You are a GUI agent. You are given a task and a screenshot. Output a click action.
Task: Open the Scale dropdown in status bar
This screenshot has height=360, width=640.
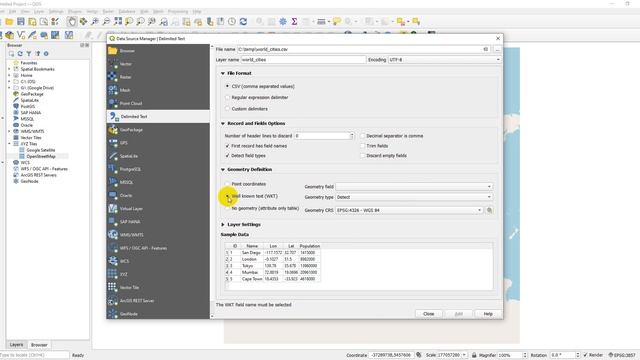(464, 355)
